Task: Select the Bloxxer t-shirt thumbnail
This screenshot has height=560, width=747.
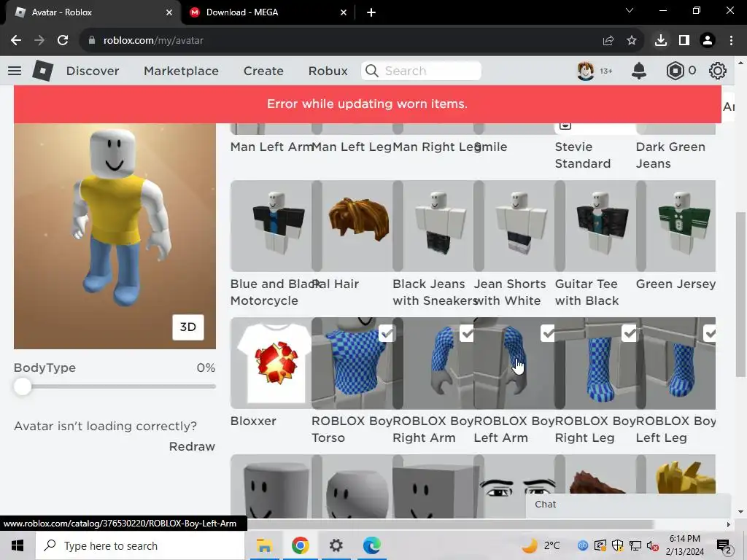Action: [271, 363]
